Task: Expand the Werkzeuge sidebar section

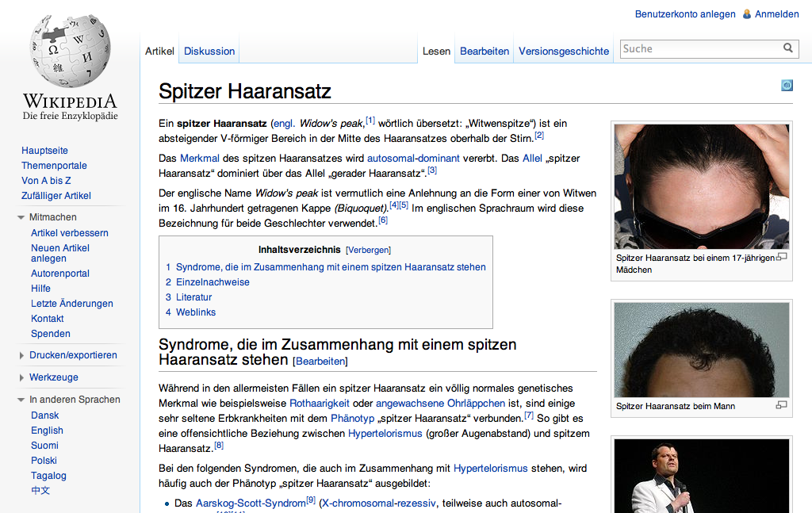Action: click(x=21, y=377)
